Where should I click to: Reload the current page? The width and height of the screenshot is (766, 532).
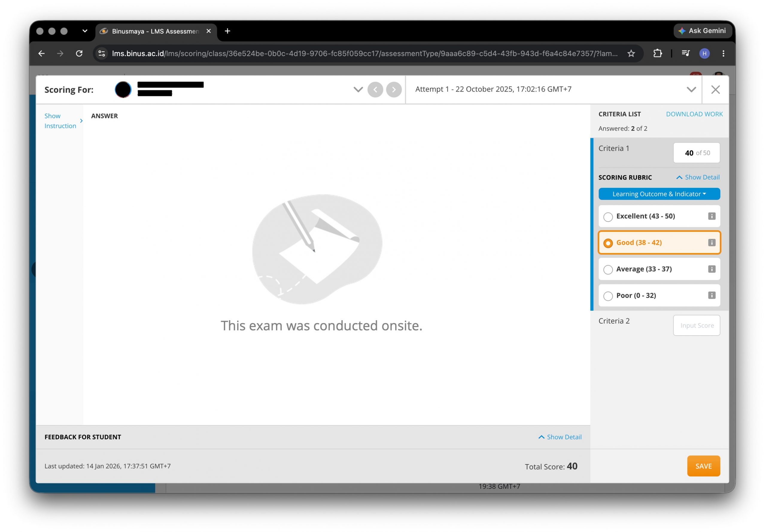[79, 53]
